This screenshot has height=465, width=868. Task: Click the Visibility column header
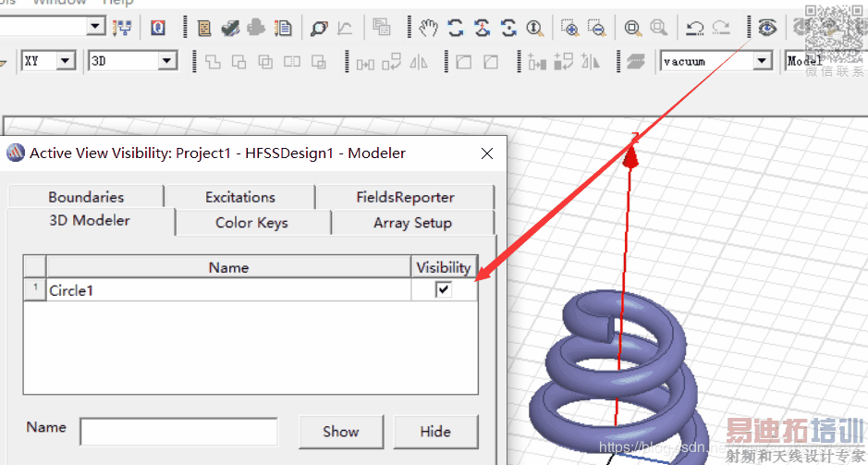pyautogui.click(x=444, y=267)
